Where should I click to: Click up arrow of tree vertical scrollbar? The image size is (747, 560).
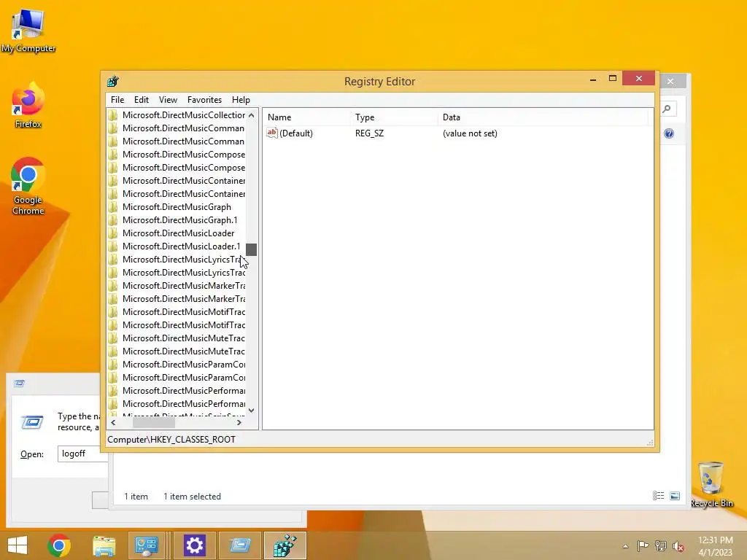(252, 115)
